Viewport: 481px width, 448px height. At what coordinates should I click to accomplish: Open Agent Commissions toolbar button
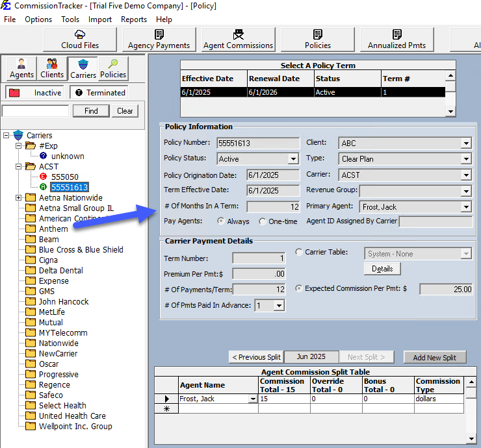[x=238, y=40]
